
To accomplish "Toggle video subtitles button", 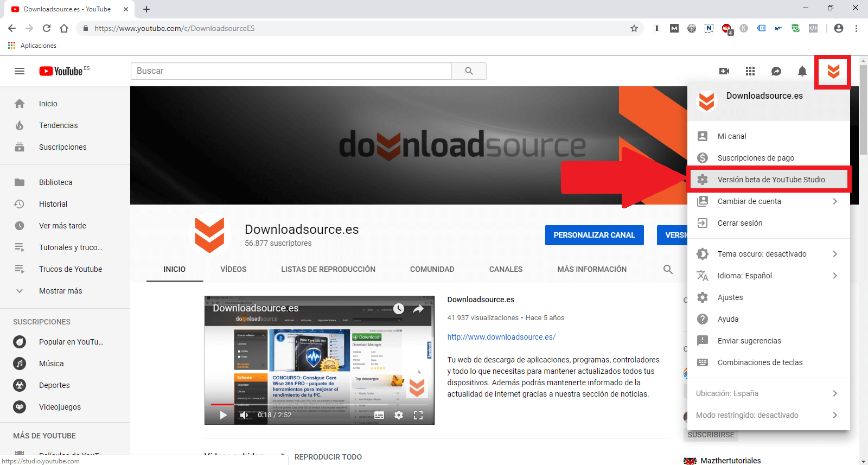I will tap(379, 415).
